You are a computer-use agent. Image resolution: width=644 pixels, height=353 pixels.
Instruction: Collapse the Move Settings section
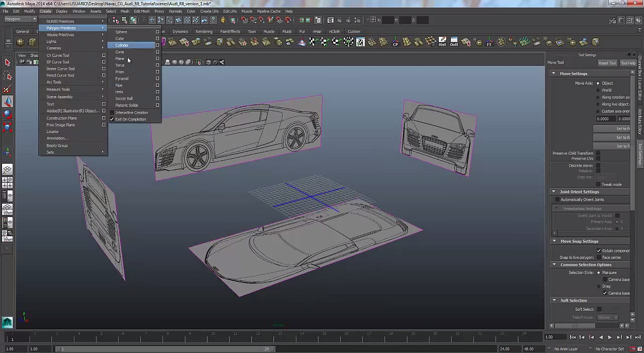554,74
